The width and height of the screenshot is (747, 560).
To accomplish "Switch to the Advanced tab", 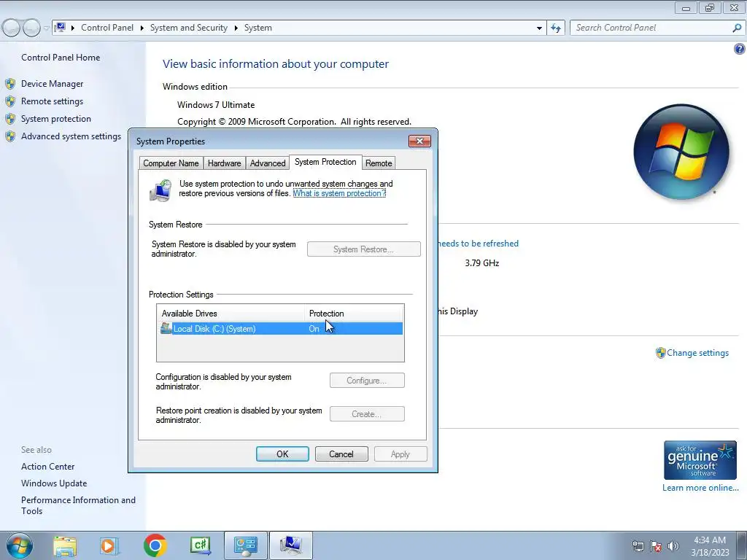I will [267, 163].
